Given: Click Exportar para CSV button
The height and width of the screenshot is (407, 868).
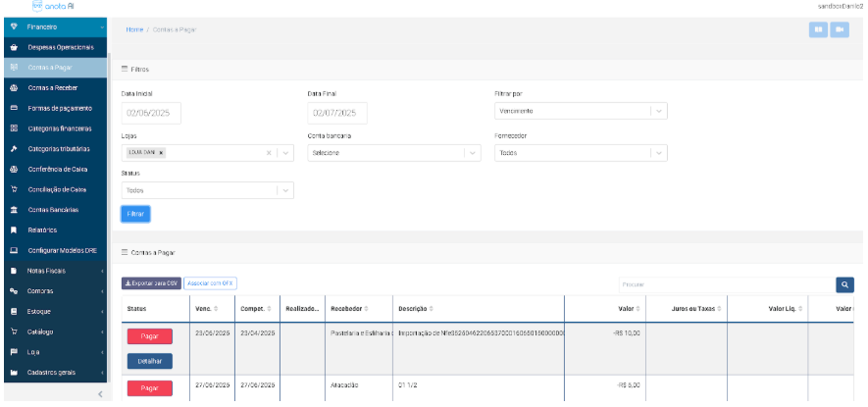Looking at the screenshot, I should [151, 283].
